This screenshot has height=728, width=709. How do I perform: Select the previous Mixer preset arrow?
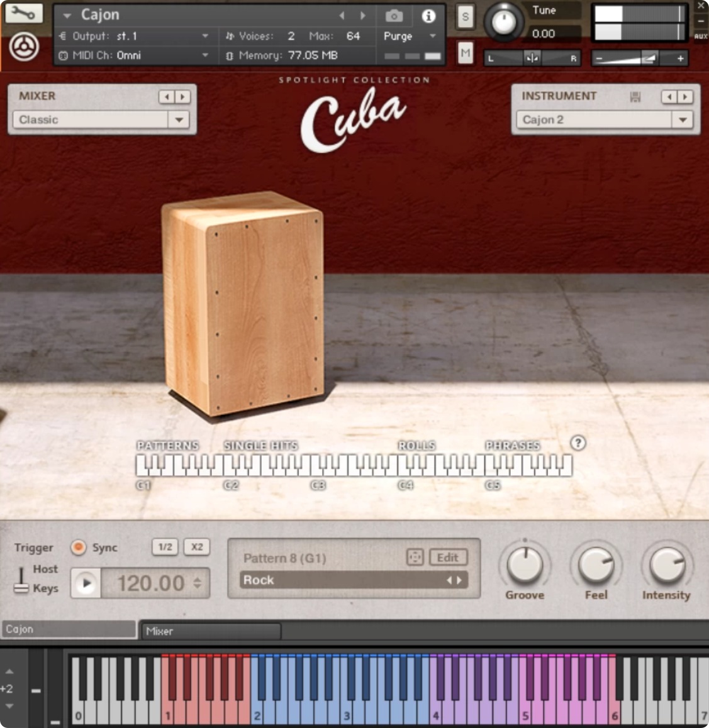tap(166, 97)
